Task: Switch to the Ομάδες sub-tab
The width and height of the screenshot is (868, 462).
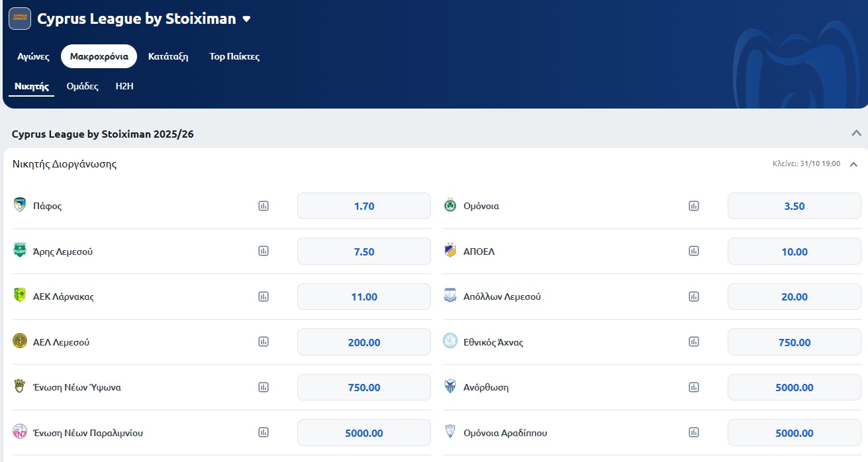Action: [83, 86]
